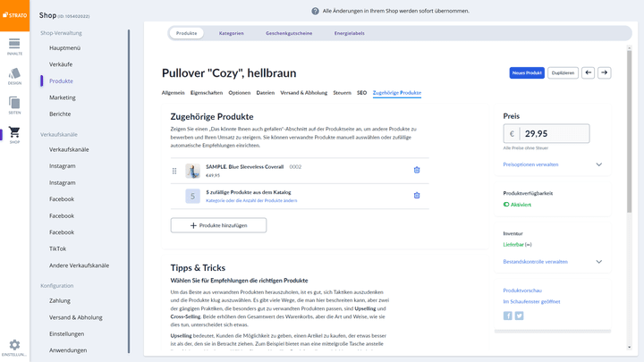Click the Neues Produkt button
The image size is (644, 362).
pos(527,72)
